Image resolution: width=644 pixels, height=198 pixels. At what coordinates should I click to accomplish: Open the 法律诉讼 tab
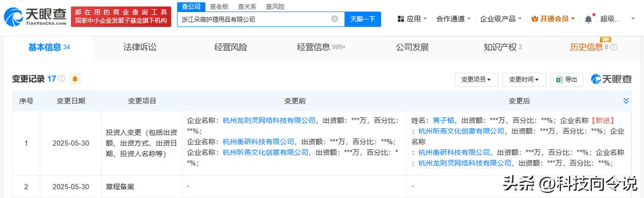[x=140, y=47]
